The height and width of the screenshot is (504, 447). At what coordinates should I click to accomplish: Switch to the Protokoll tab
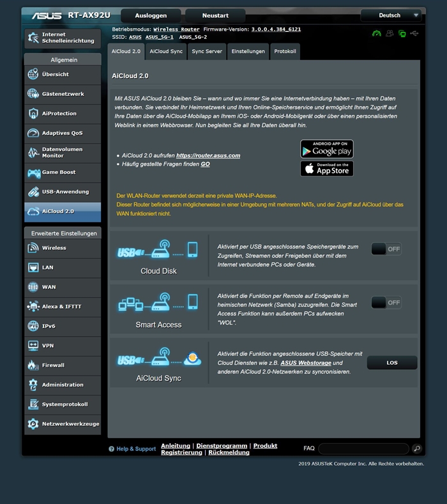pos(285,52)
